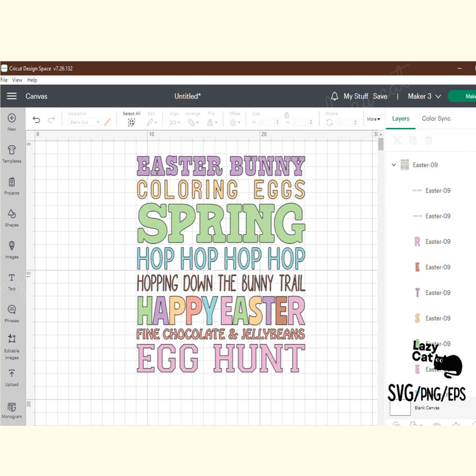Open the Phrases panel

(12, 311)
